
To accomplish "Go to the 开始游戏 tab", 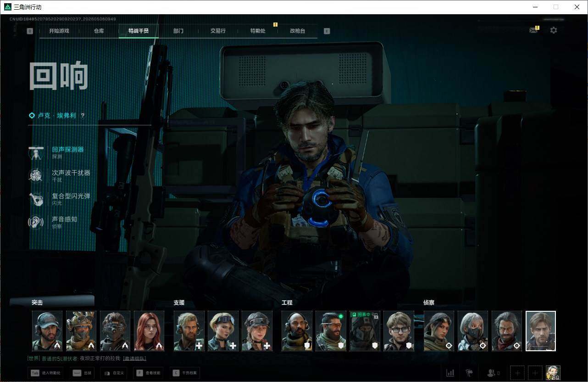I will (x=59, y=31).
